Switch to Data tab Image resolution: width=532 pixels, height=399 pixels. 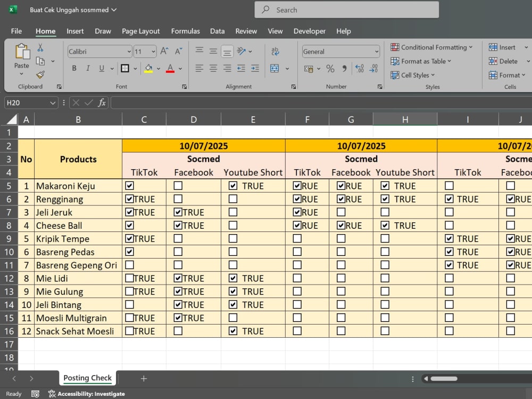click(x=217, y=31)
